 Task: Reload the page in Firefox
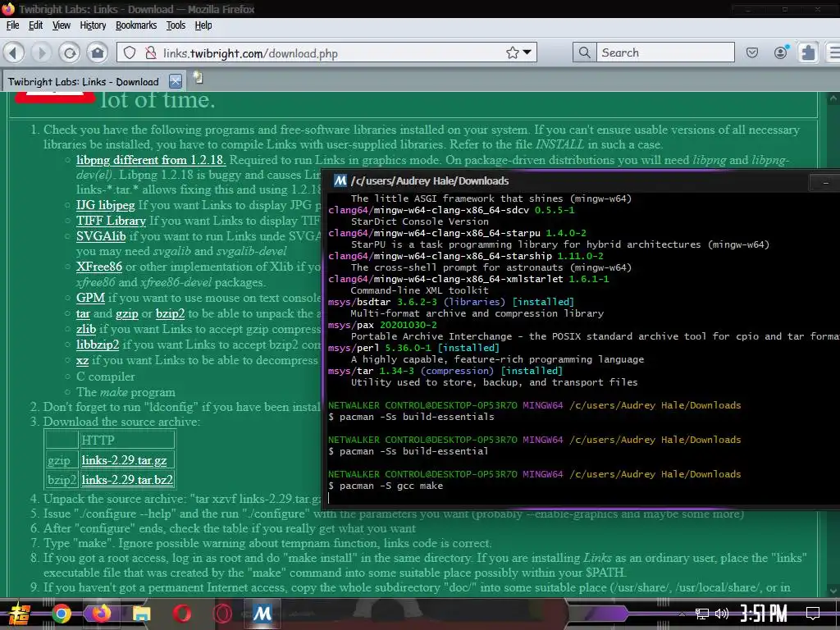(x=69, y=52)
